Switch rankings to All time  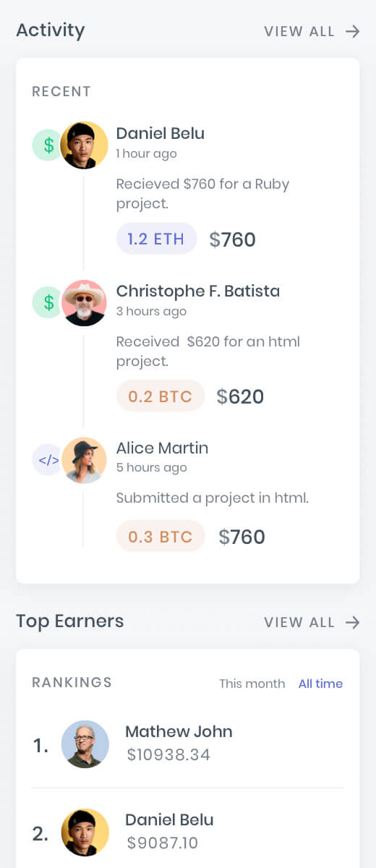(320, 684)
